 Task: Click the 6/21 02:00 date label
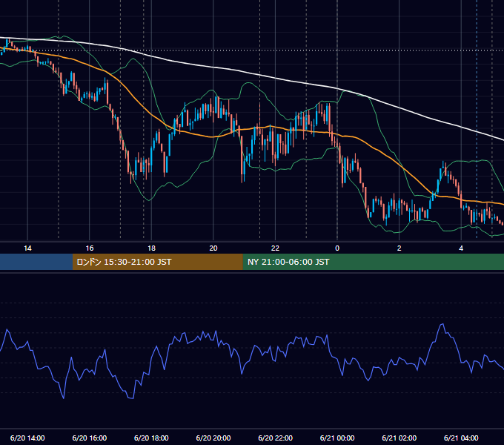coord(399,438)
